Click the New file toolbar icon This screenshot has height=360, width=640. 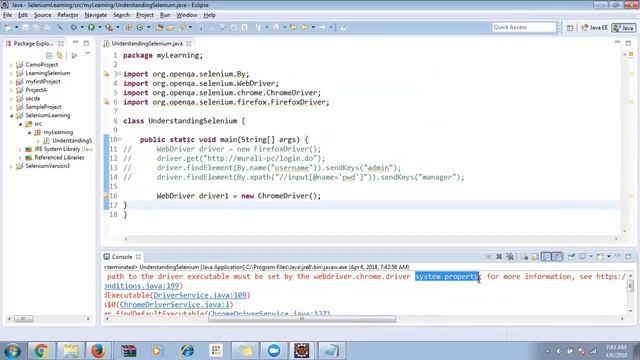click(x=8, y=27)
